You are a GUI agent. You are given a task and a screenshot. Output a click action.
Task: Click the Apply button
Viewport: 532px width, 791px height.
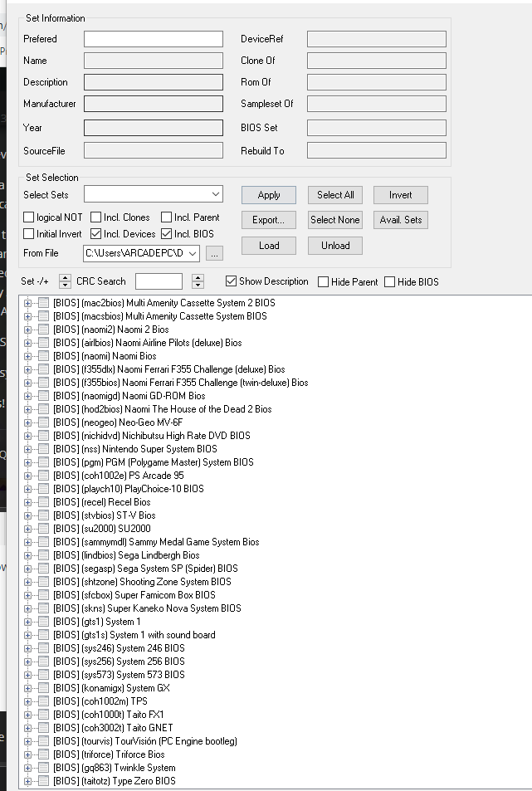269,195
